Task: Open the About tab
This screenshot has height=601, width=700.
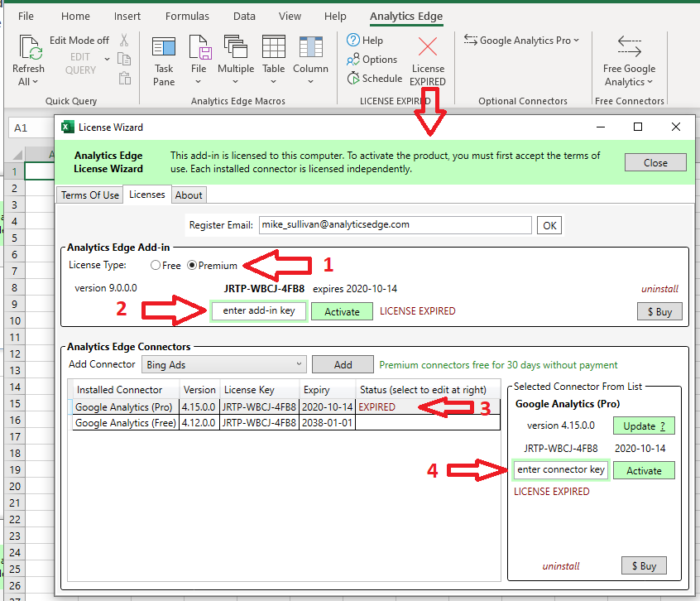Action: [189, 195]
